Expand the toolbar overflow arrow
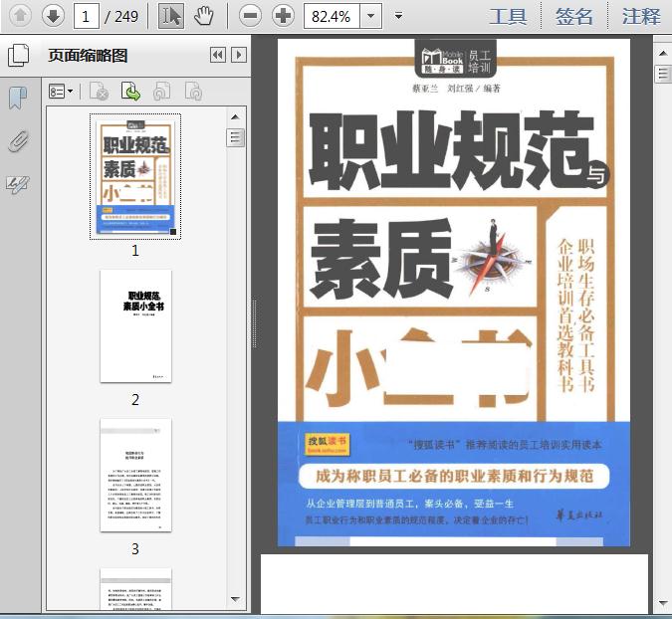Image resolution: width=672 pixels, height=619 pixels. (x=398, y=16)
